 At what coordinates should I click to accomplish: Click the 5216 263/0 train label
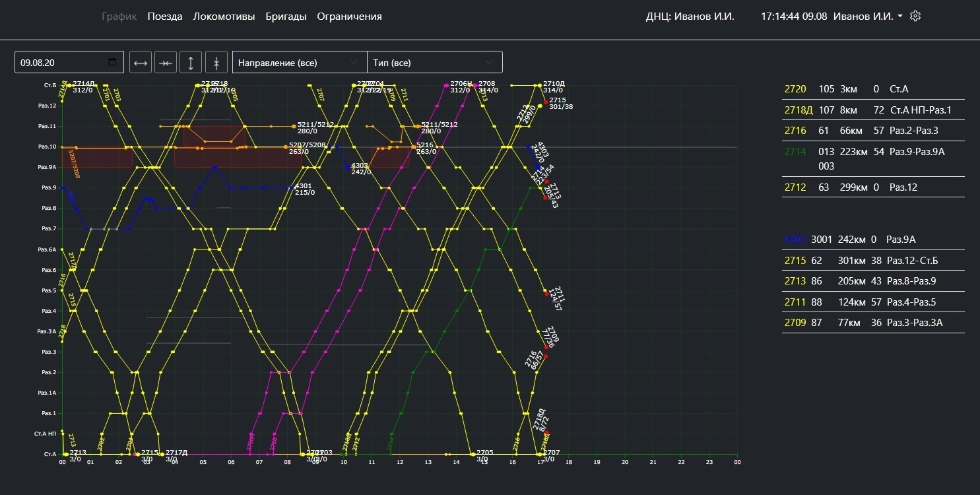click(426, 148)
